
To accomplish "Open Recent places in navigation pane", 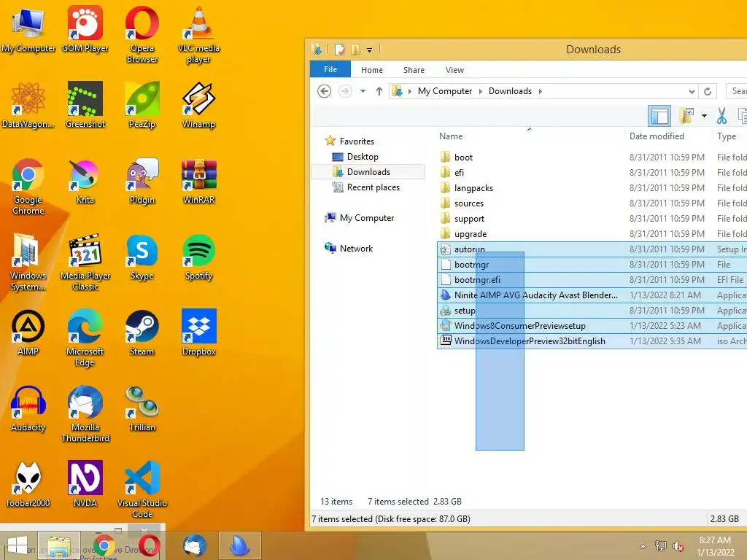I will click(x=373, y=187).
